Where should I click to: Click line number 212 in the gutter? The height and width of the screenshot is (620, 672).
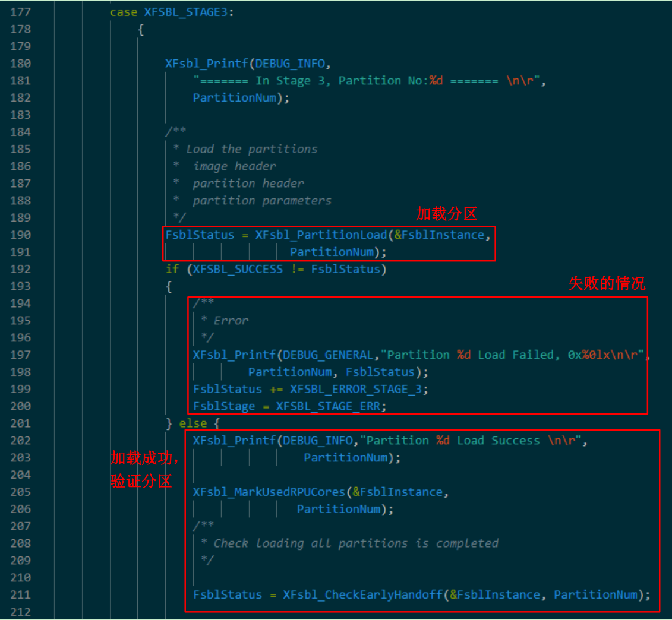coord(21,612)
